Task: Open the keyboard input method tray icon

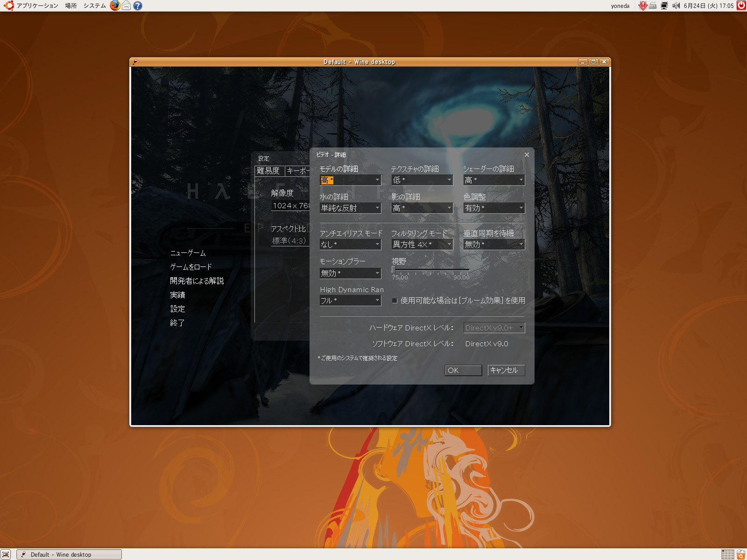Action: 653,6
